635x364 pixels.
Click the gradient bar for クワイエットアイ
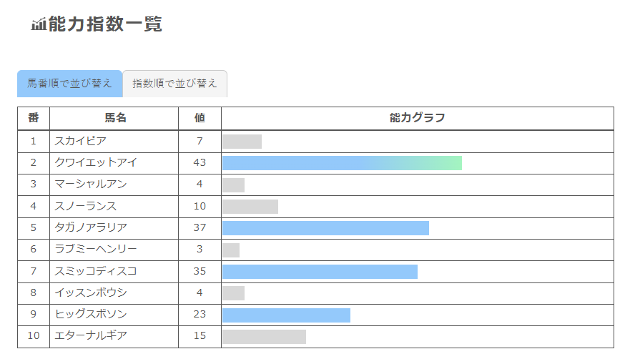(x=343, y=163)
